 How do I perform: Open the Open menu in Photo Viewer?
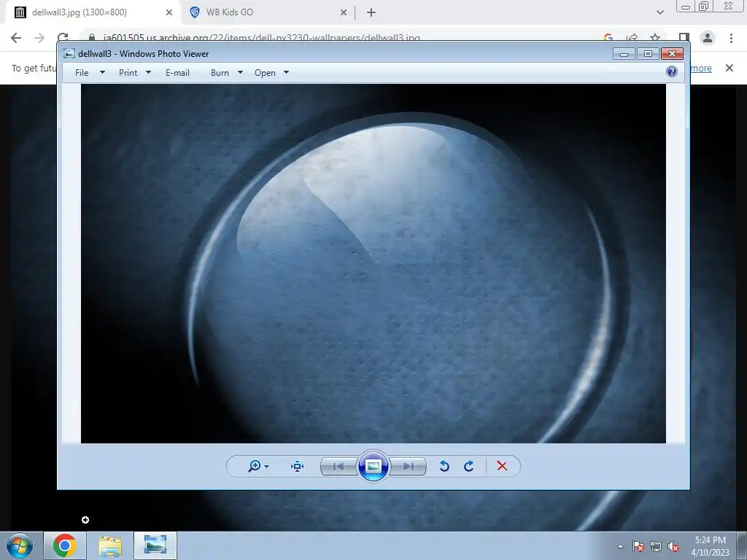265,73
